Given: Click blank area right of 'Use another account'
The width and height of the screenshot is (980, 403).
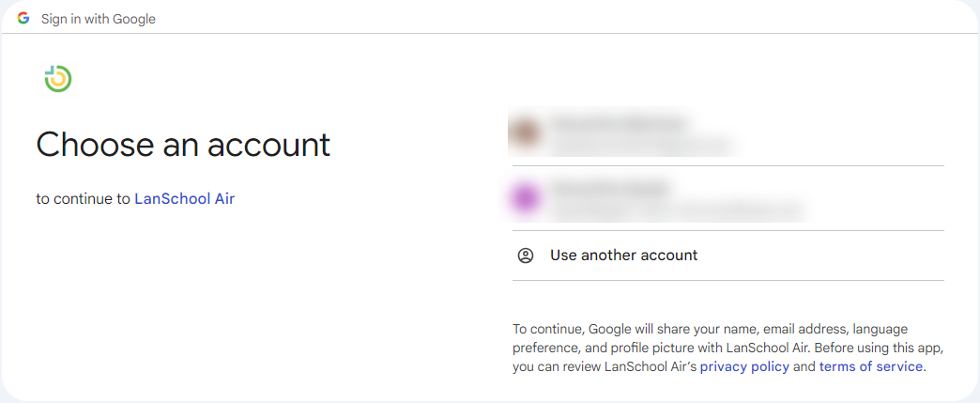Looking at the screenshot, I should click(819, 256).
